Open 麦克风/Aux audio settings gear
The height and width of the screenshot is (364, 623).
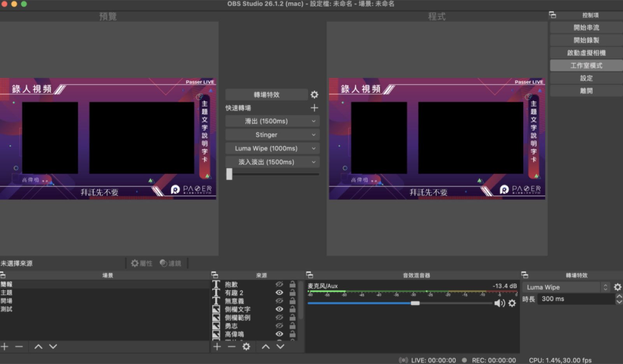(x=512, y=303)
